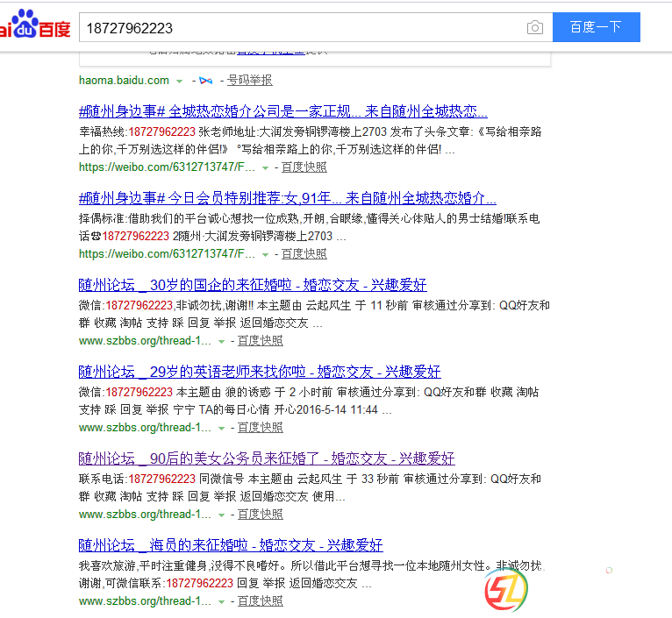Screen dimensions: 672x618
Task: Open 随州论坛 30岁的国企的来征婚啦 result
Action: [252, 285]
